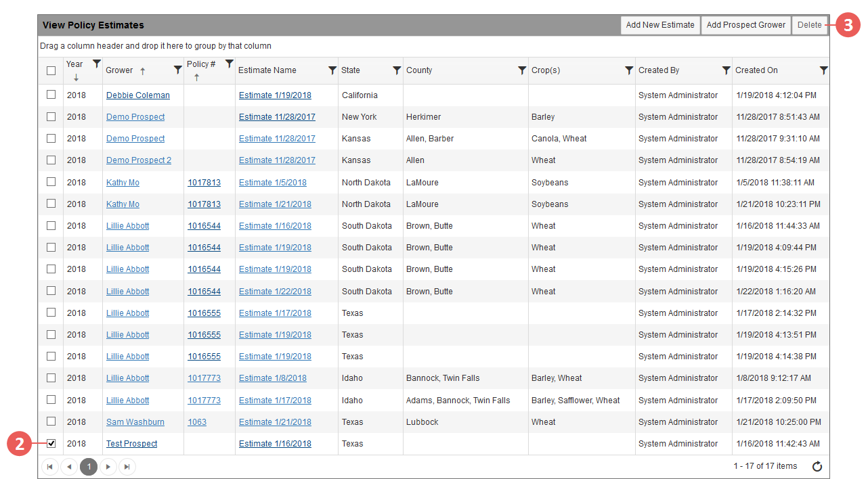Sort by the Estimate Name column header
This screenshot has height=479, width=868.
point(267,70)
